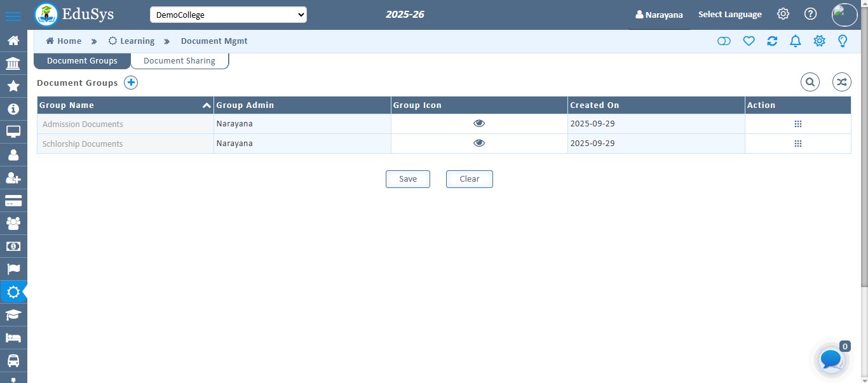Open the search magnifier above the table
The width and height of the screenshot is (868, 383).
[810, 82]
